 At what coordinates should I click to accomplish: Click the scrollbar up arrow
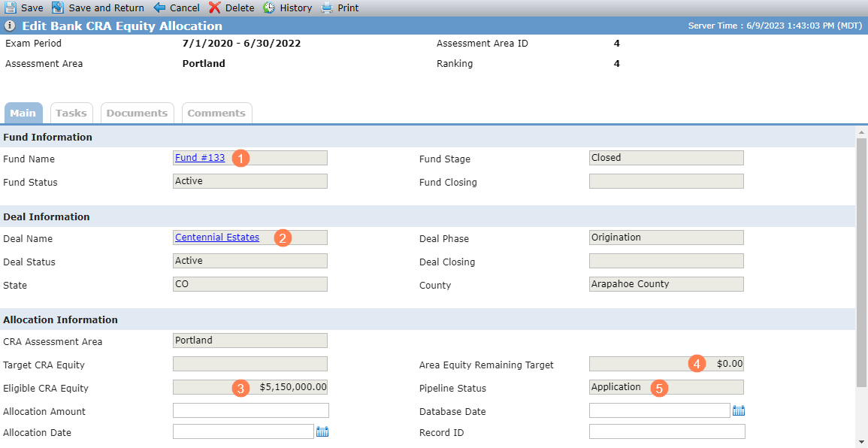pos(861,132)
